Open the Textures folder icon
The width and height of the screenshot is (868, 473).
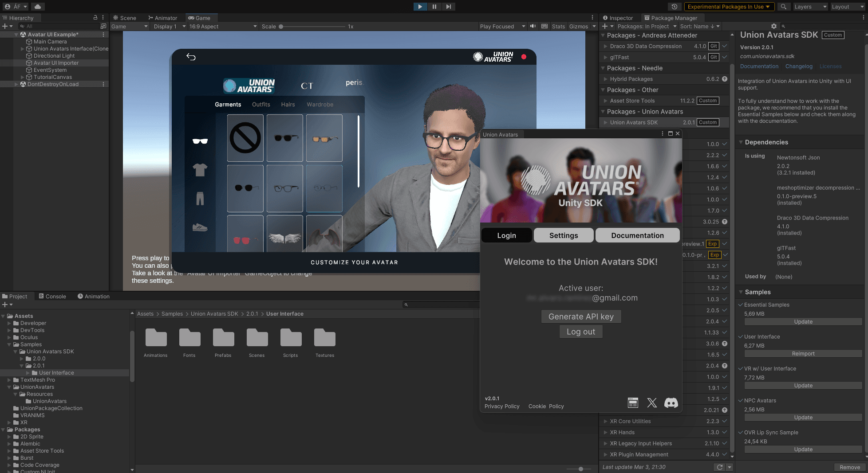point(325,338)
